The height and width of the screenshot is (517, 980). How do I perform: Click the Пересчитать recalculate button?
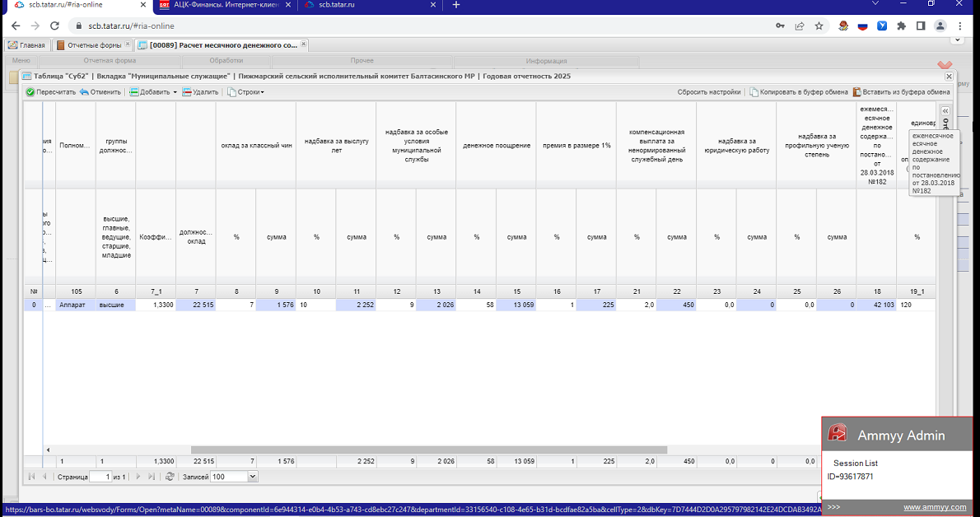pyautogui.click(x=50, y=92)
